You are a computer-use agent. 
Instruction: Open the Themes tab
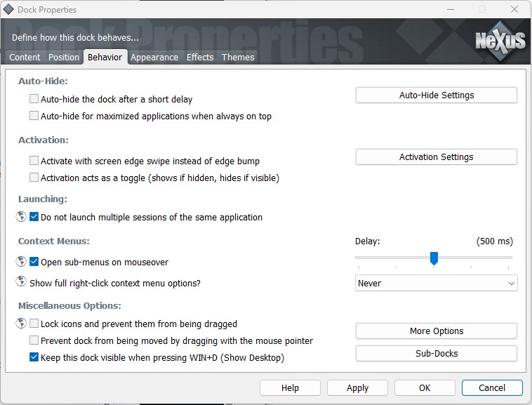(238, 58)
